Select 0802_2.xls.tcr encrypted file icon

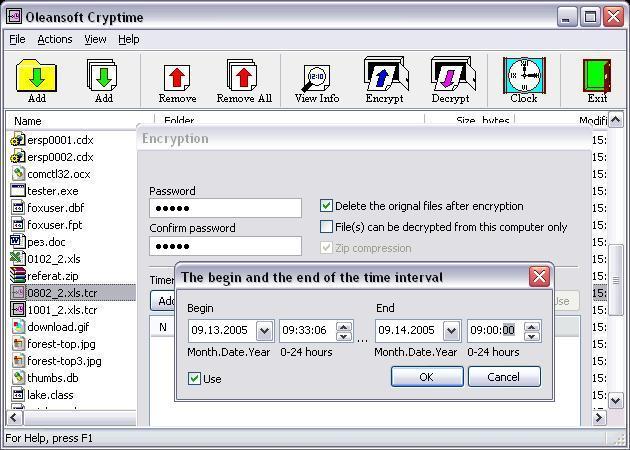(x=18, y=292)
